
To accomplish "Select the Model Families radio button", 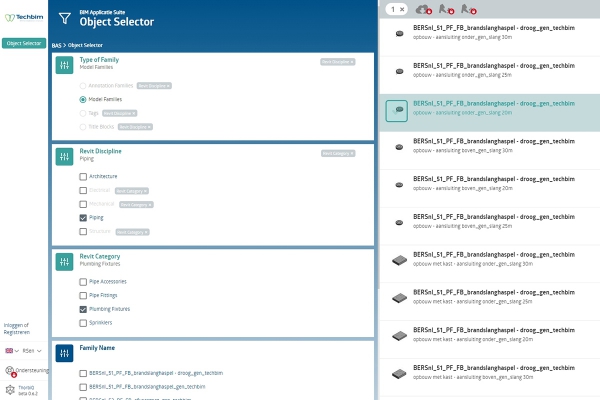I will click(x=83, y=100).
